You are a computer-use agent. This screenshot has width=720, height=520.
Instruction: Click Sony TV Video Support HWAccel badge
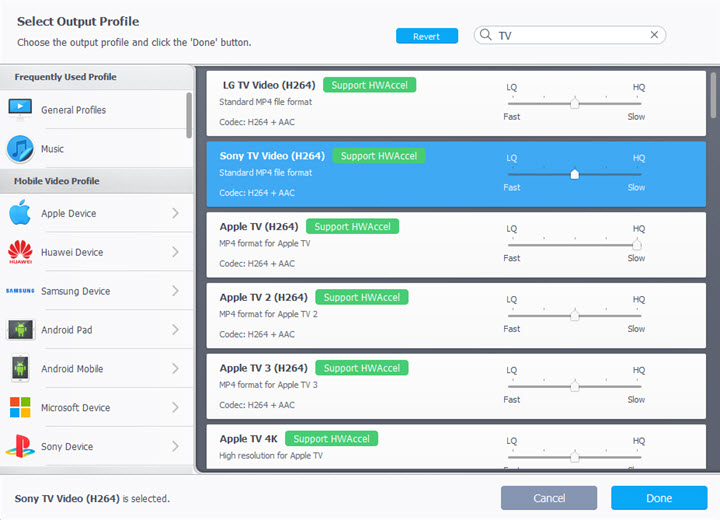pos(379,156)
